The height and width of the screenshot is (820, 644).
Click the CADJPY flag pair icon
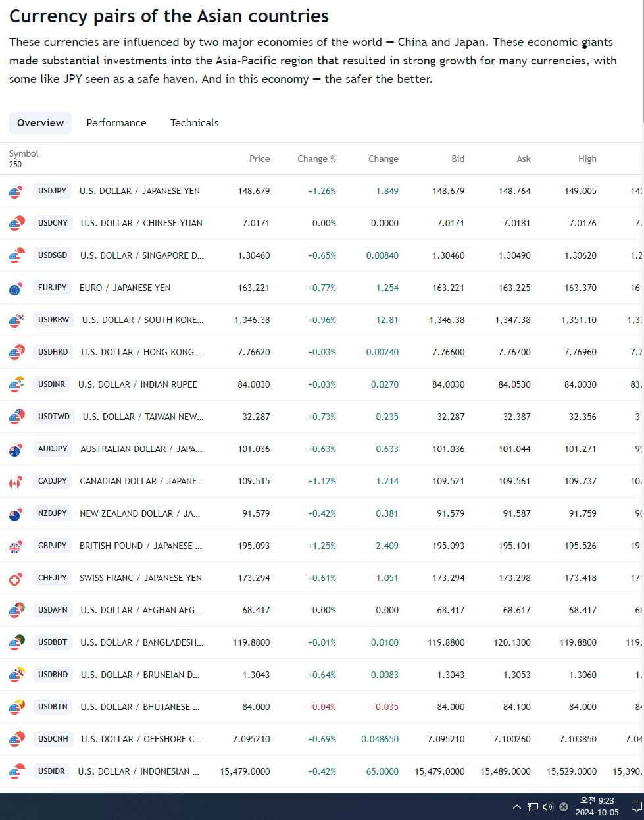click(x=17, y=481)
